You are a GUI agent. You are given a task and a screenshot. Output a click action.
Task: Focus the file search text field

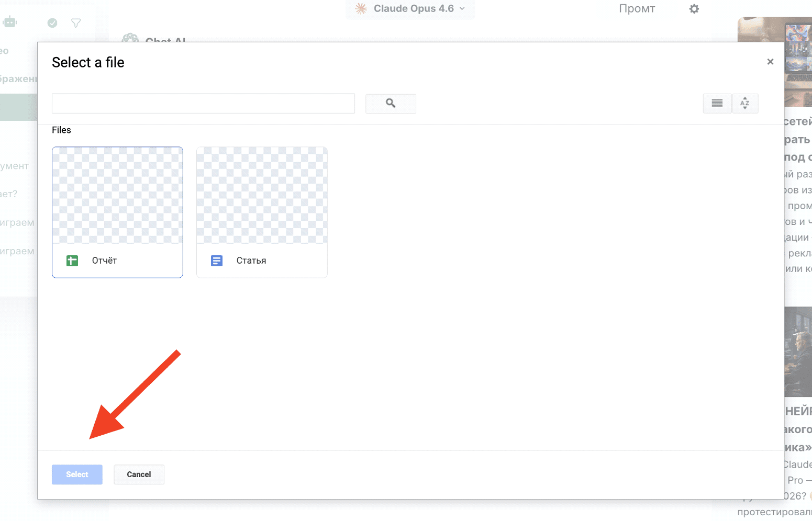(x=203, y=104)
